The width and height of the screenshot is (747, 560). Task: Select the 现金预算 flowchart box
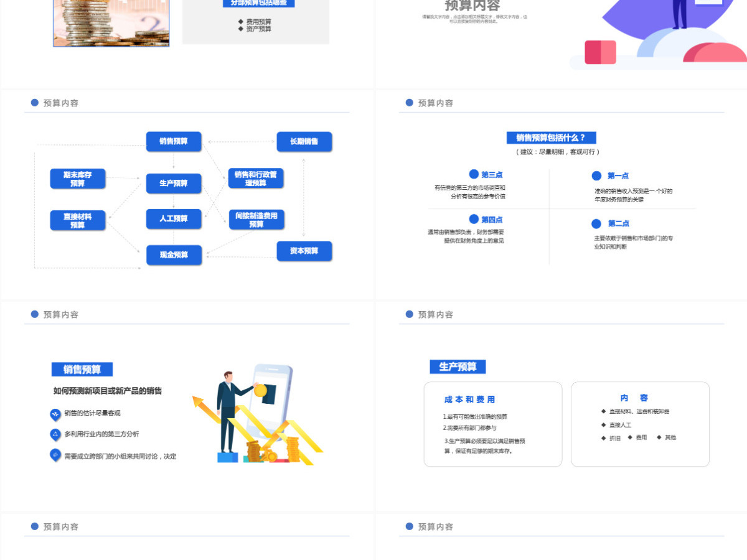click(x=174, y=254)
